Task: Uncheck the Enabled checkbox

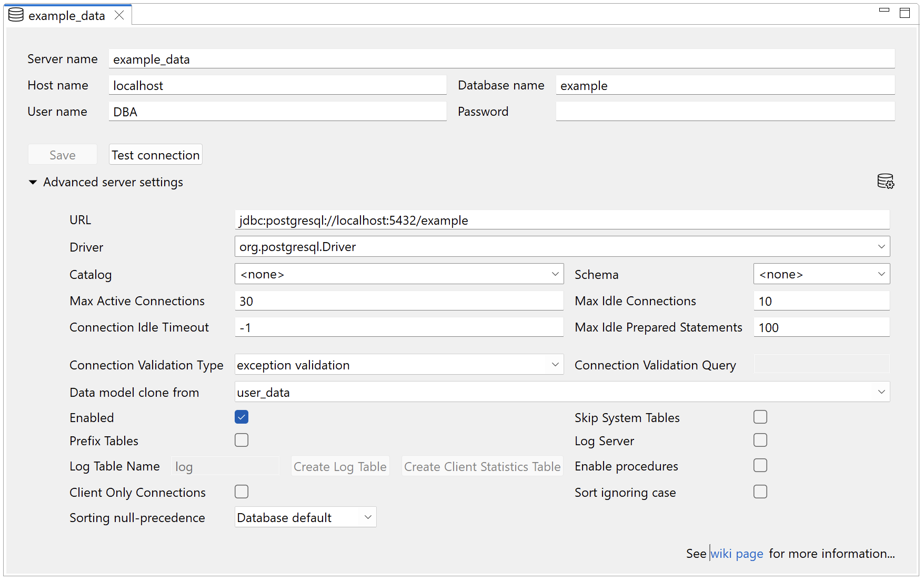Action: [242, 417]
